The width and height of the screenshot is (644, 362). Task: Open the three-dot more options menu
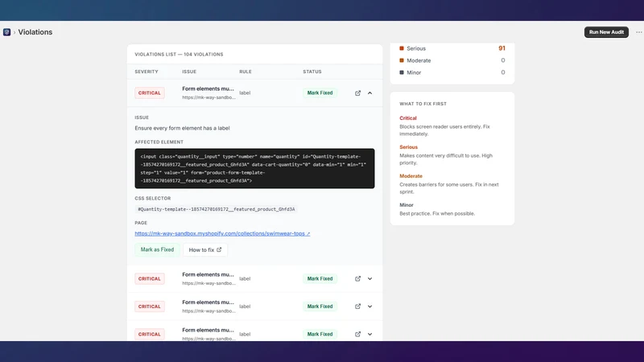(638, 32)
